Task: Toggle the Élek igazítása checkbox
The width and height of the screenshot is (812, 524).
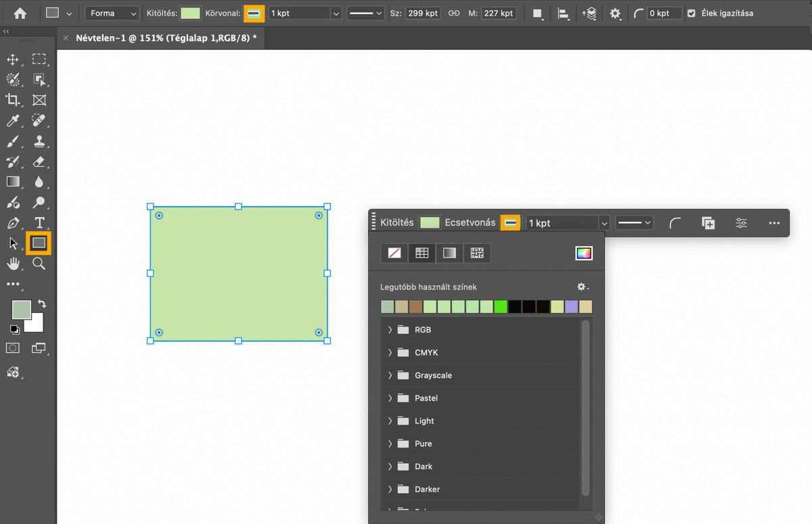Action: (x=691, y=14)
